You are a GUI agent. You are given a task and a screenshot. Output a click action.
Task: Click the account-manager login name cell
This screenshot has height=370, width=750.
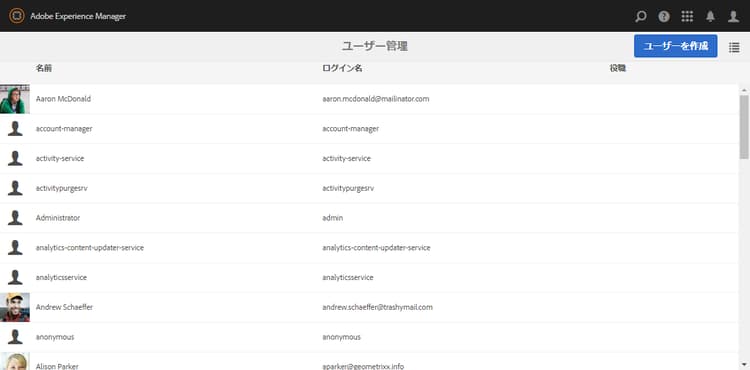[x=351, y=129]
